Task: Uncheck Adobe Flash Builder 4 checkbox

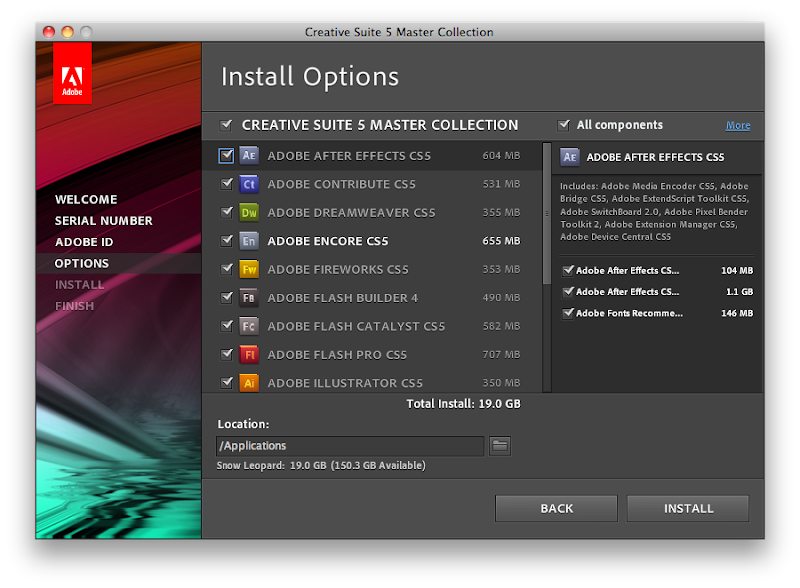Action: tap(227, 298)
